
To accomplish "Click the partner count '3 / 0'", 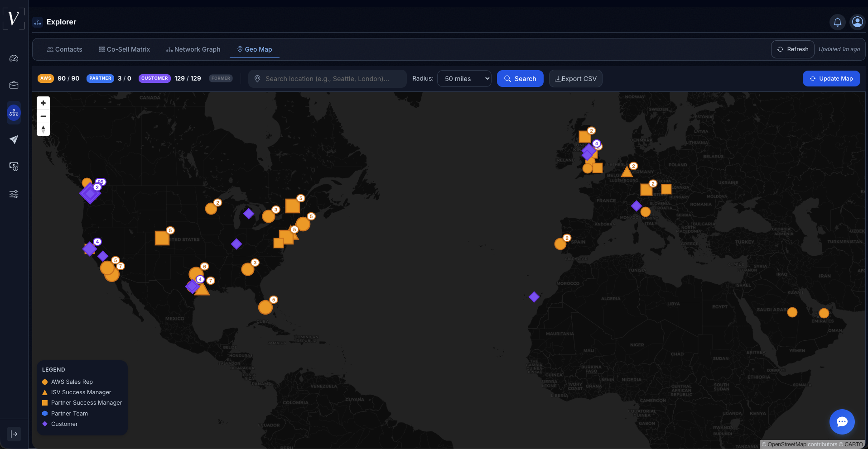I will pos(125,78).
